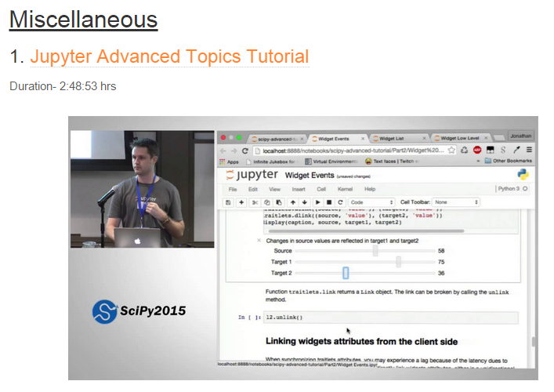Screen dimensions: 554x392
Task: Open the Insert menu
Action: 299,189
